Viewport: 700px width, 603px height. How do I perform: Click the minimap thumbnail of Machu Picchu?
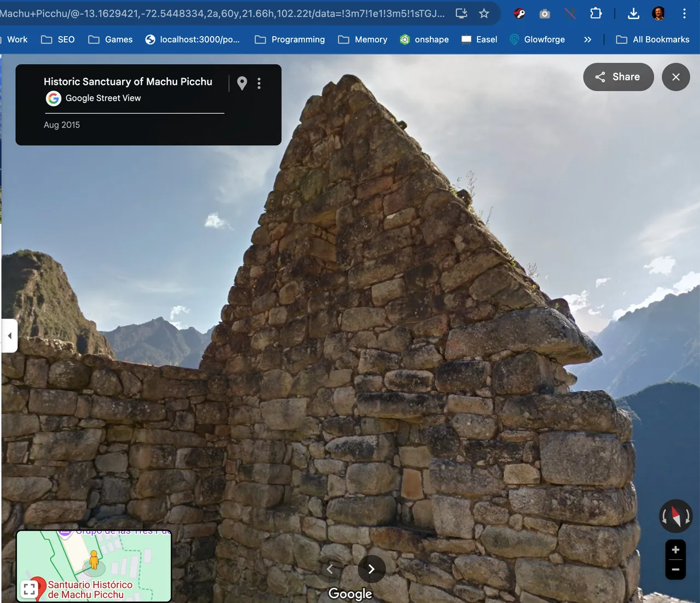point(94,566)
